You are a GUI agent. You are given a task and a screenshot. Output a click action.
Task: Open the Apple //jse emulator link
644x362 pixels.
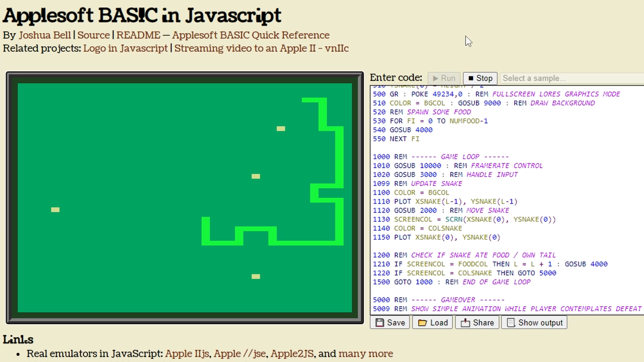pos(239,354)
